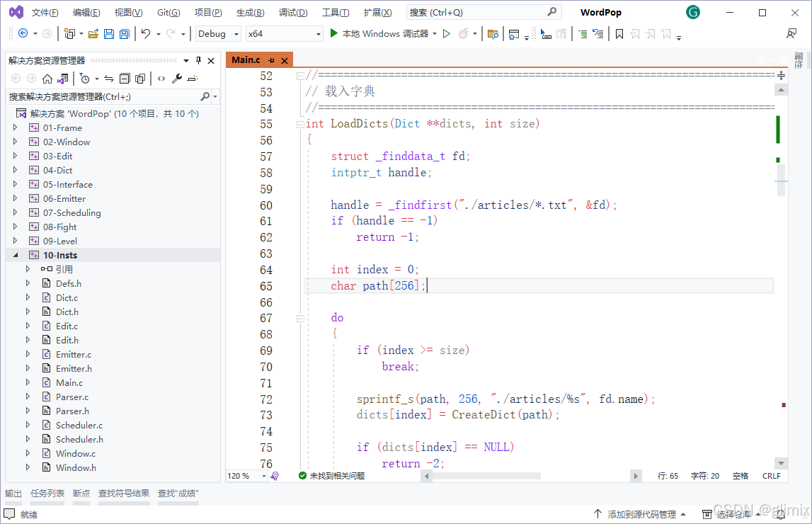The image size is (812, 524).
Task: Click the comment selection lines icon
Action: 583,34
